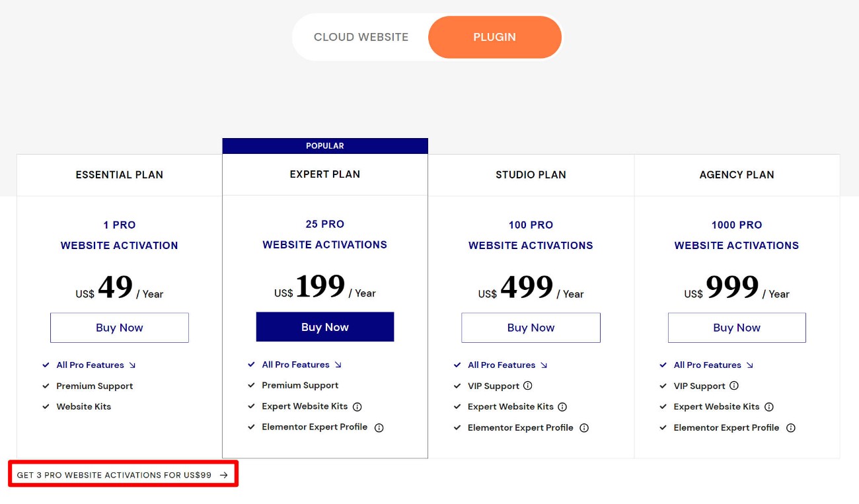Image resolution: width=859 pixels, height=504 pixels.
Task: Open the 3 Pro website activations offer link
Action: click(122, 475)
